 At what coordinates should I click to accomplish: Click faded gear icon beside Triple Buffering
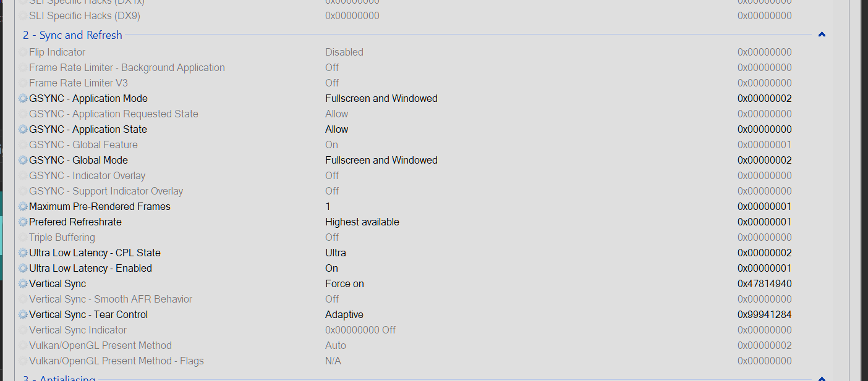[x=23, y=238]
